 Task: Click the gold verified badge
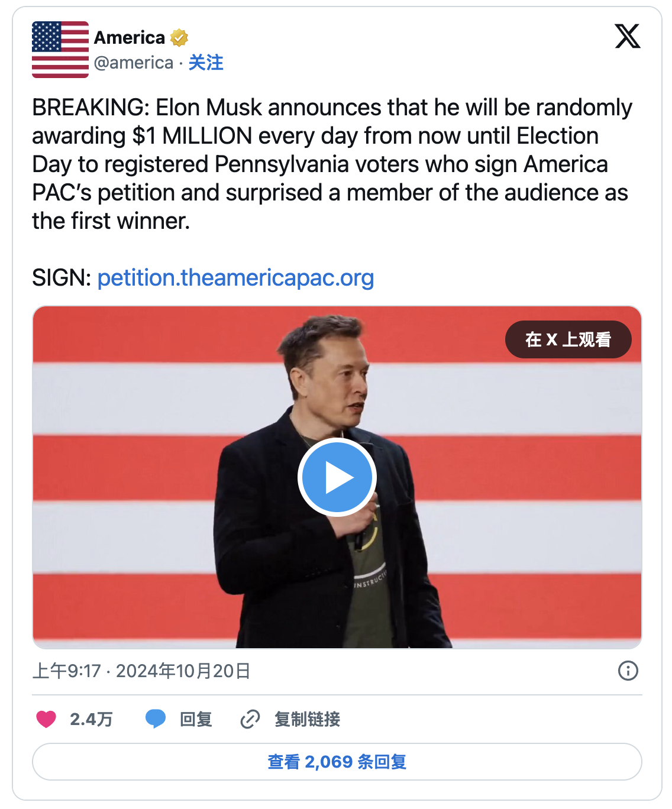(179, 38)
